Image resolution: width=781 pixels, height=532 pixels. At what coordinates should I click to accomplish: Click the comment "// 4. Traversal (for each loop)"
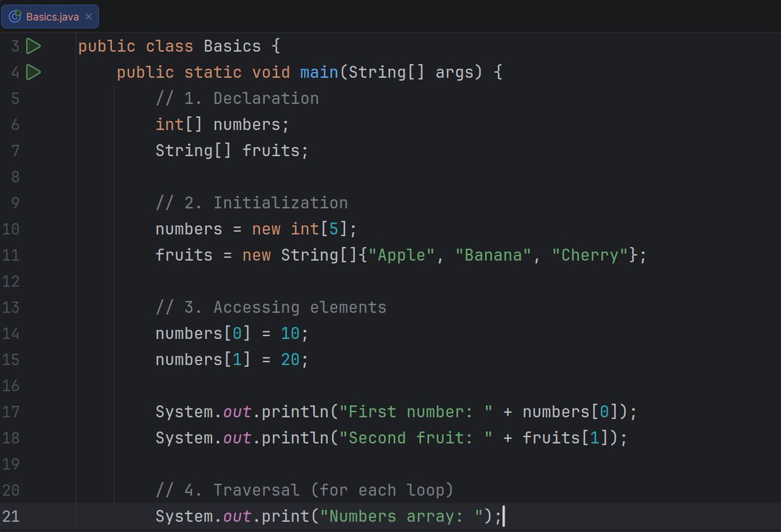pyautogui.click(x=305, y=490)
